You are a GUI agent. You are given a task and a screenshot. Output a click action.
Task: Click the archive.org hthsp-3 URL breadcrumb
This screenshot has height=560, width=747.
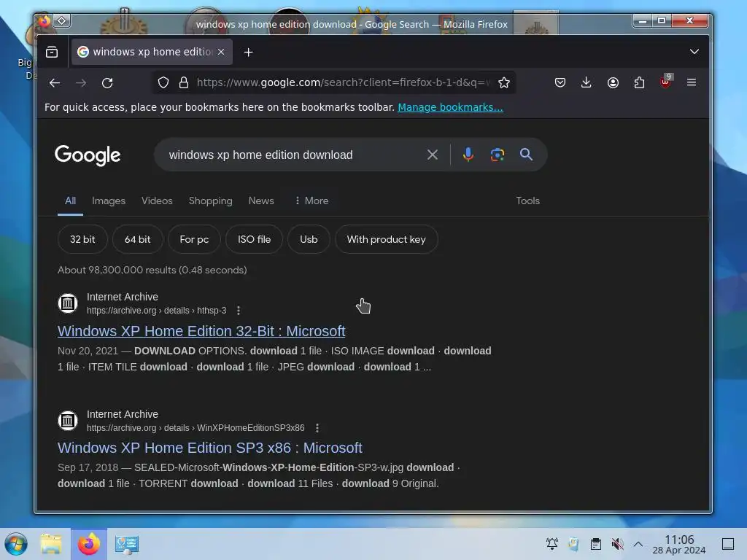point(157,311)
